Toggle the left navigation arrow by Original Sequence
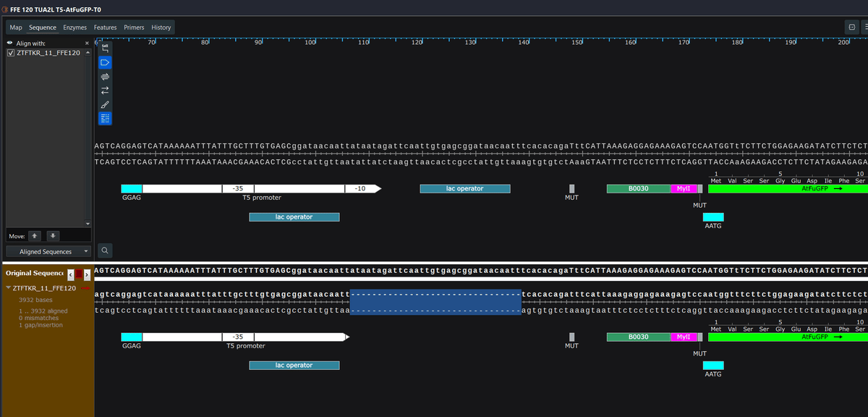Image resolution: width=868 pixels, height=417 pixels. tap(70, 274)
